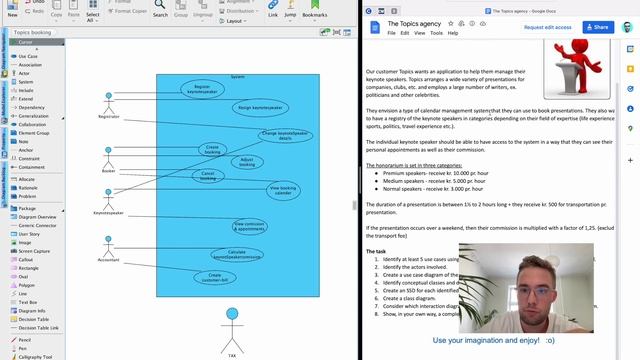The image size is (640, 360).
Task: Choose the Decision Table tool
Action: (33, 320)
